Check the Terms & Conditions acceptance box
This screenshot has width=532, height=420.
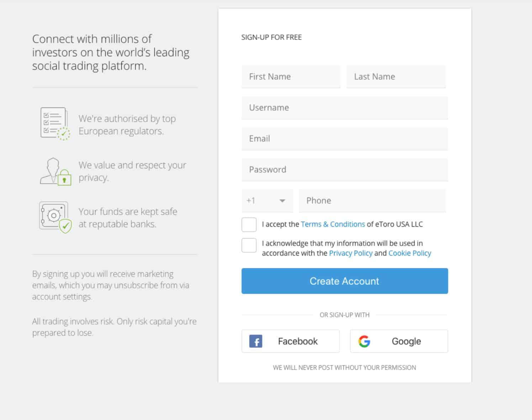[249, 225]
